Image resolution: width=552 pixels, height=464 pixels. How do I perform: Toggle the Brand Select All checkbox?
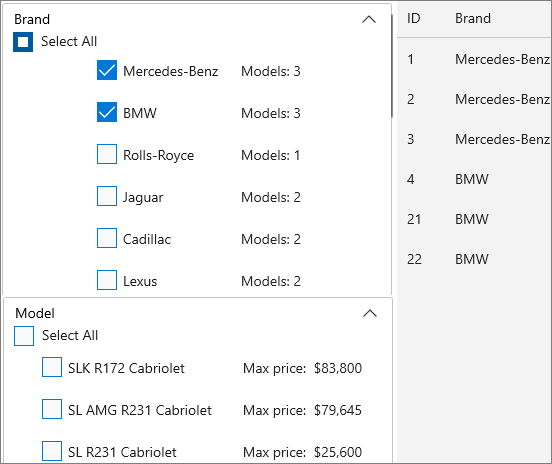(23, 42)
